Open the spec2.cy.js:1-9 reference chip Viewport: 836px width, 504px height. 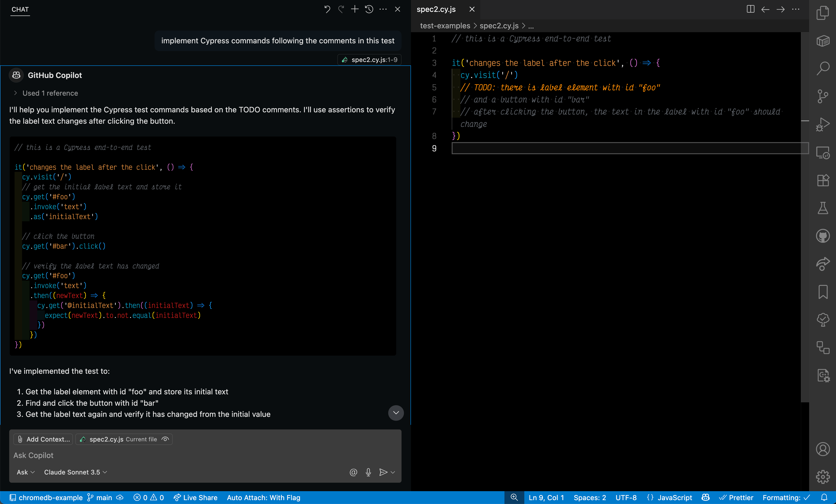pyautogui.click(x=370, y=60)
